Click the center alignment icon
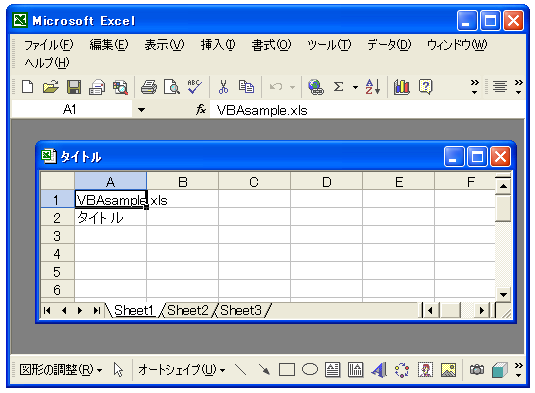Viewport: 535px width, 393px height. pyautogui.click(x=500, y=87)
